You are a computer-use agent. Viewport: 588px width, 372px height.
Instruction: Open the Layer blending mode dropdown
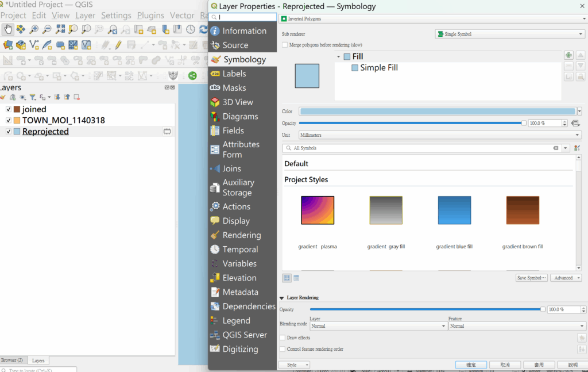coord(378,326)
